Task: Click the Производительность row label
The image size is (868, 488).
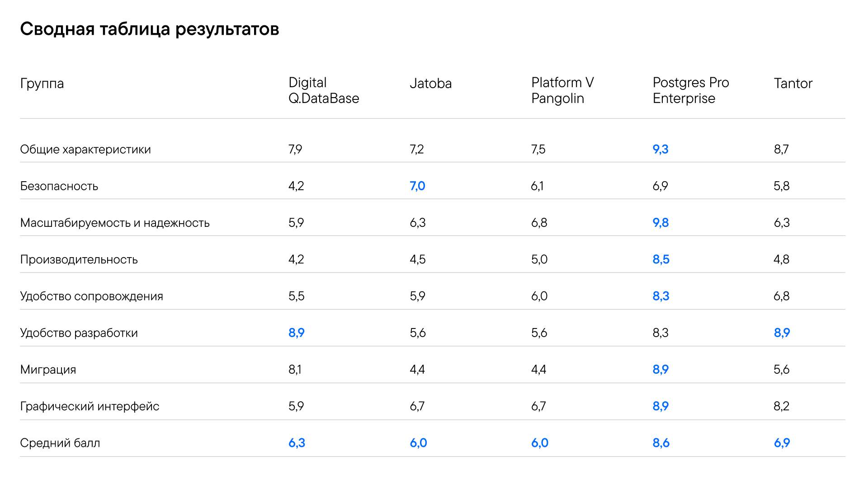Action: tap(79, 259)
